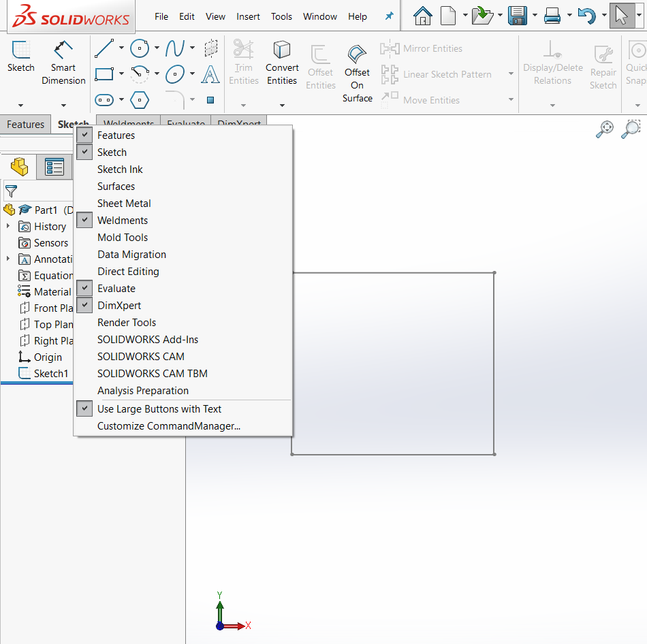Toggle Use Large Buttons with Text

click(x=183, y=409)
